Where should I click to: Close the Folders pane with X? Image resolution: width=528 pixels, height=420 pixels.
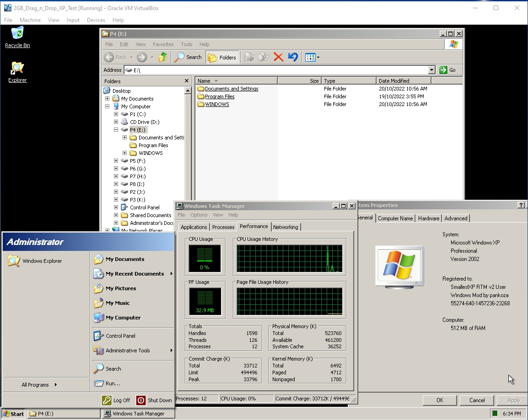(187, 81)
